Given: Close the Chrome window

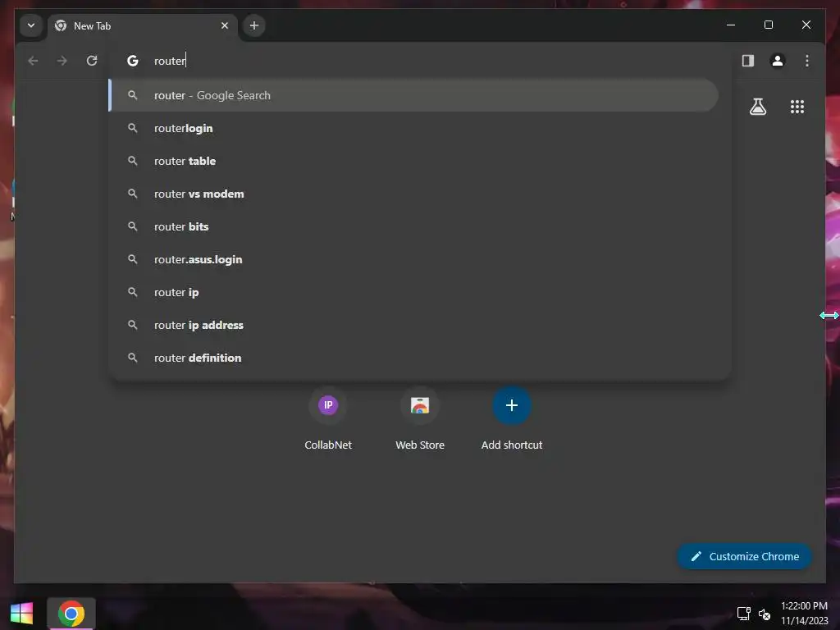Looking at the screenshot, I should [x=806, y=25].
